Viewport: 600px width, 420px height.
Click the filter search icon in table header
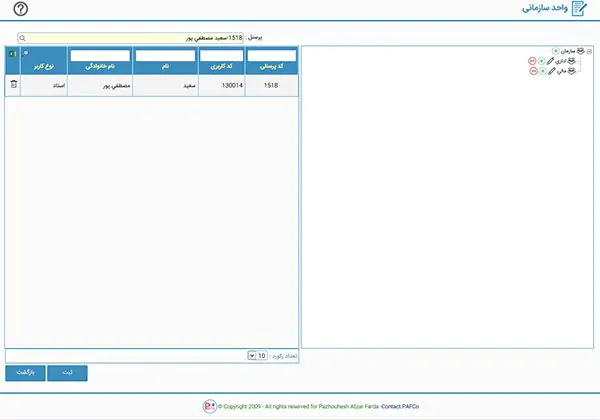(x=26, y=53)
